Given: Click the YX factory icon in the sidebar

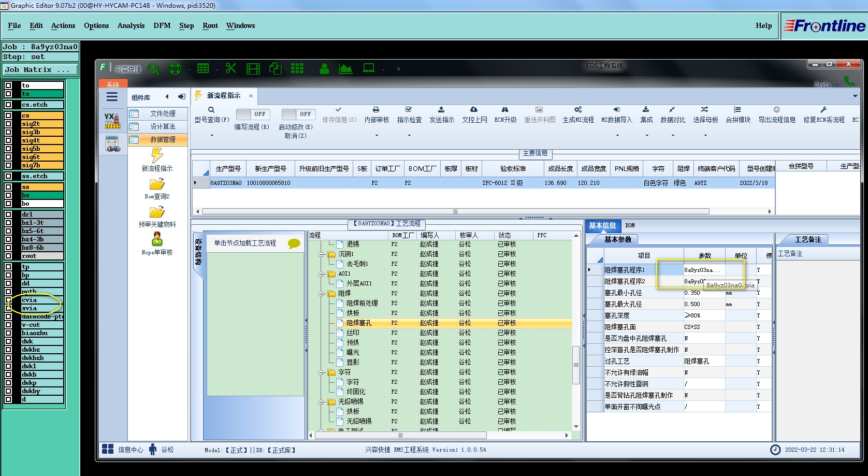Looking at the screenshot, I should pyautogui.click(x=112, y=121).
